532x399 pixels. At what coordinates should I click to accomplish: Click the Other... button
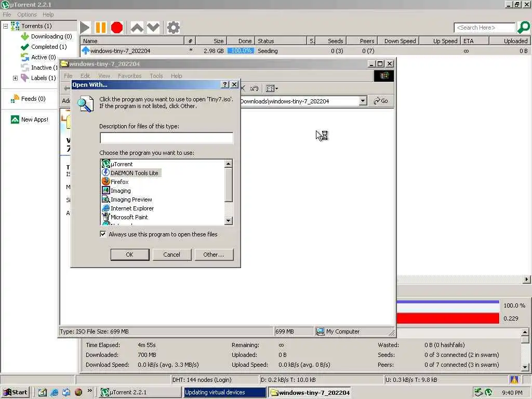[x=214, y=255]
